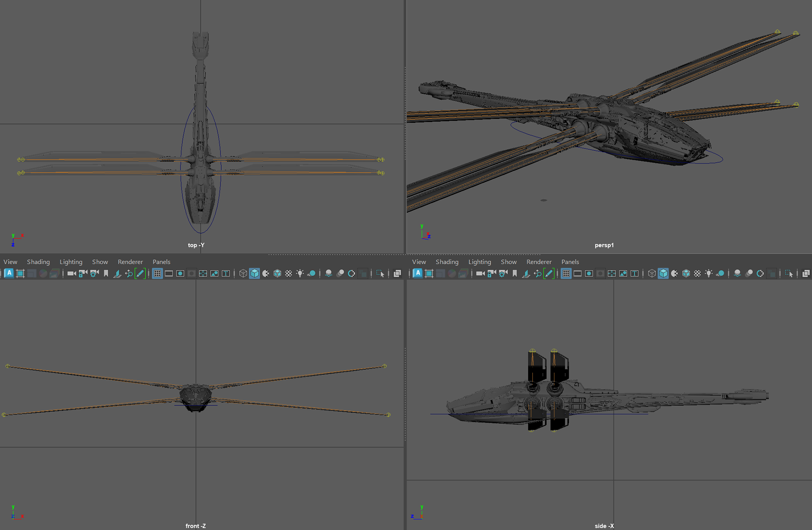Expand the Panels dropdown in side -X panel

[x=570, y=262]
